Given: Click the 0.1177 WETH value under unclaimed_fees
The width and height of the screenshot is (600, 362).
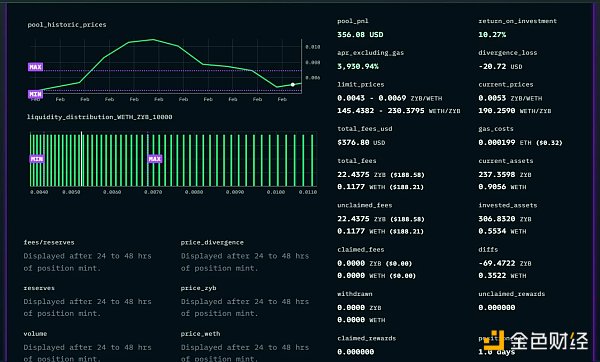Looking at the screenshot, I should coord(380,231).
